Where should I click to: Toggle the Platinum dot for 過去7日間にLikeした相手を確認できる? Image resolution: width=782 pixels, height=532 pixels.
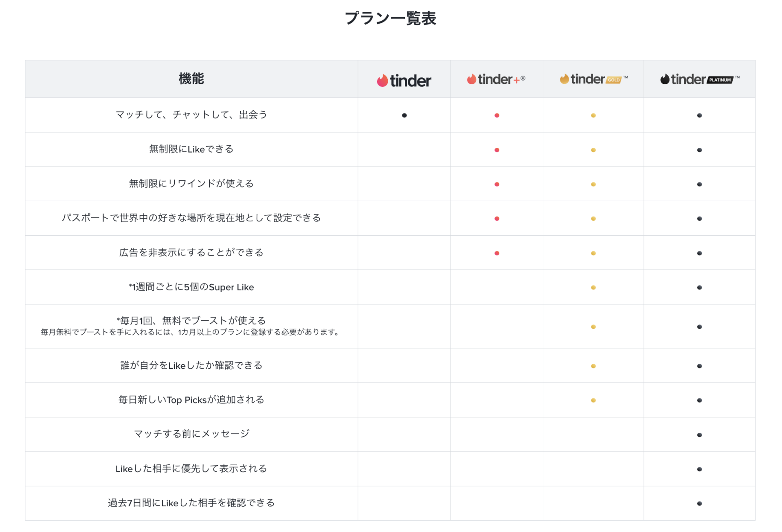pyautogui.click(x=699, y=503)
